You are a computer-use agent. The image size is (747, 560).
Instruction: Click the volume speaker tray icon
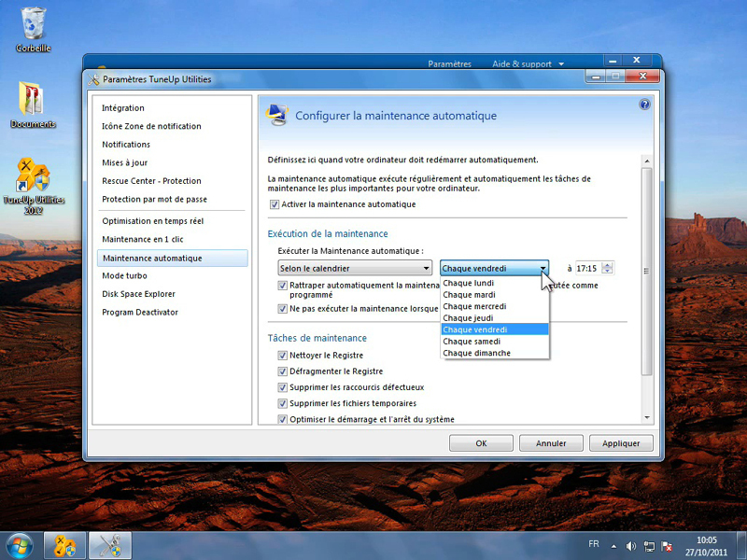point(631,546)
